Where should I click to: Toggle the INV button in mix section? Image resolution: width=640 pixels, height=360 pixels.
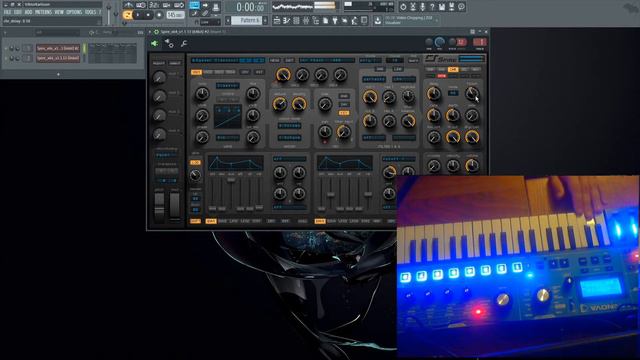coord(344,104)
